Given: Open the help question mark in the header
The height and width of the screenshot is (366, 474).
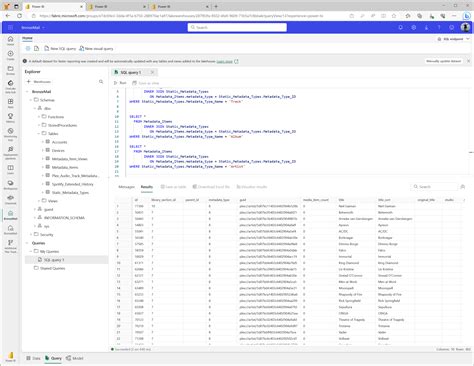Looking at the screenshot, I should click(439, 27).
